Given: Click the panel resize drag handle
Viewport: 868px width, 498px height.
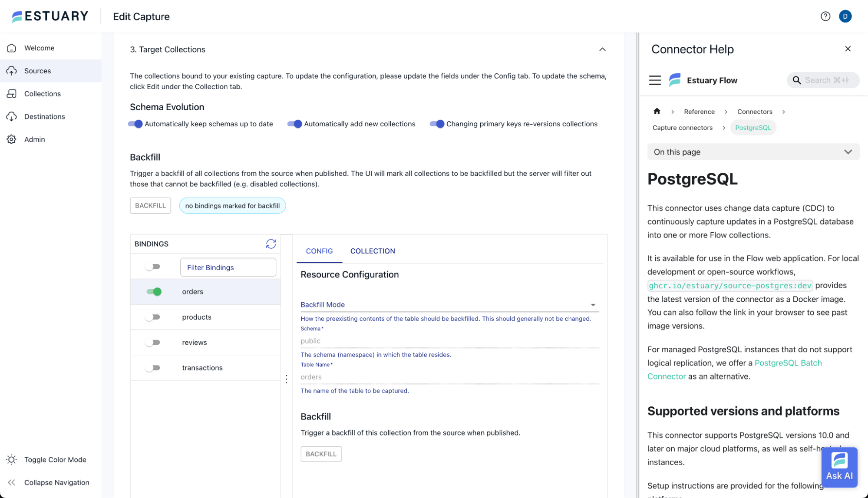Looking at the screenshot, I should tap(287, 379).
